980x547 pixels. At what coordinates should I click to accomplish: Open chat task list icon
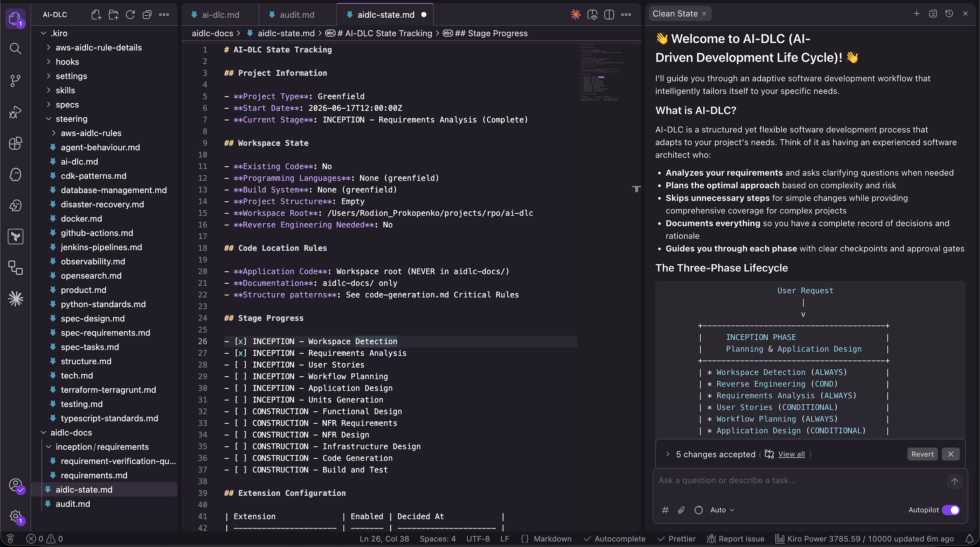pos(933,14)
